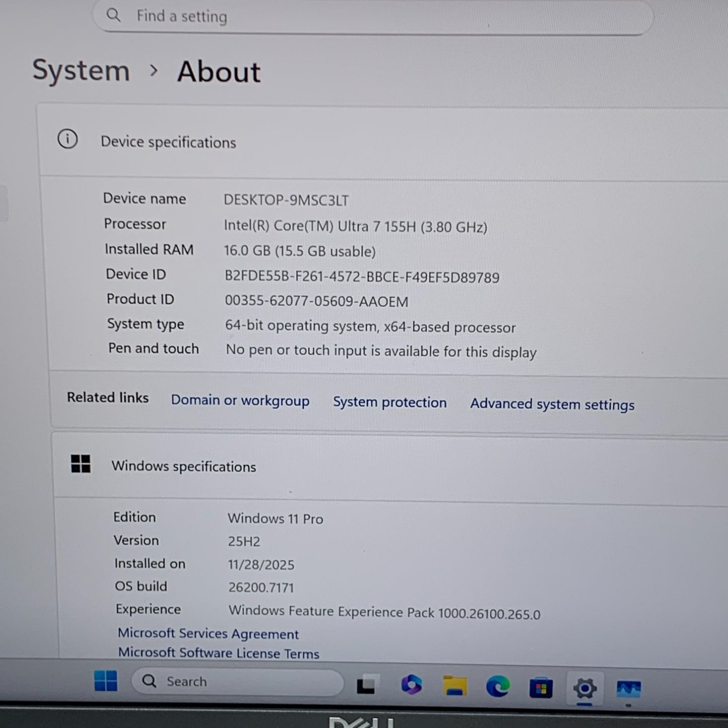Go back to System in the breadcrumb
728x728 pixels.
[x=81, y=70]
